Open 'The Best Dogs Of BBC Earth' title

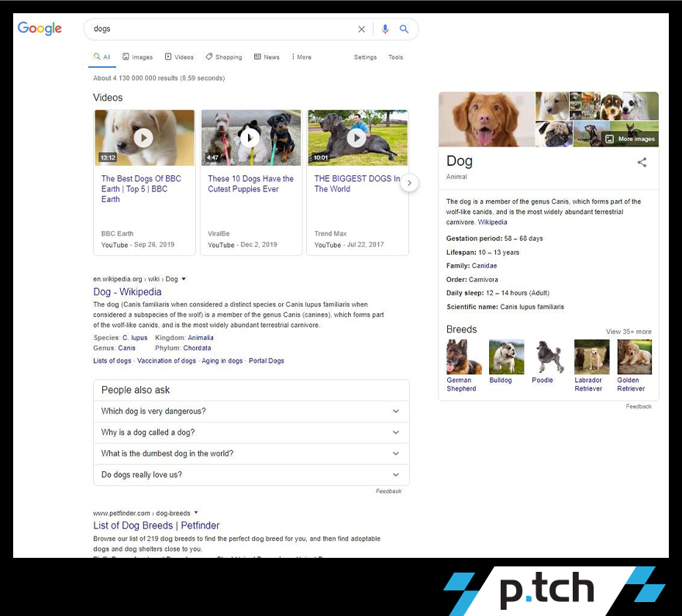[x=141, y=188]
